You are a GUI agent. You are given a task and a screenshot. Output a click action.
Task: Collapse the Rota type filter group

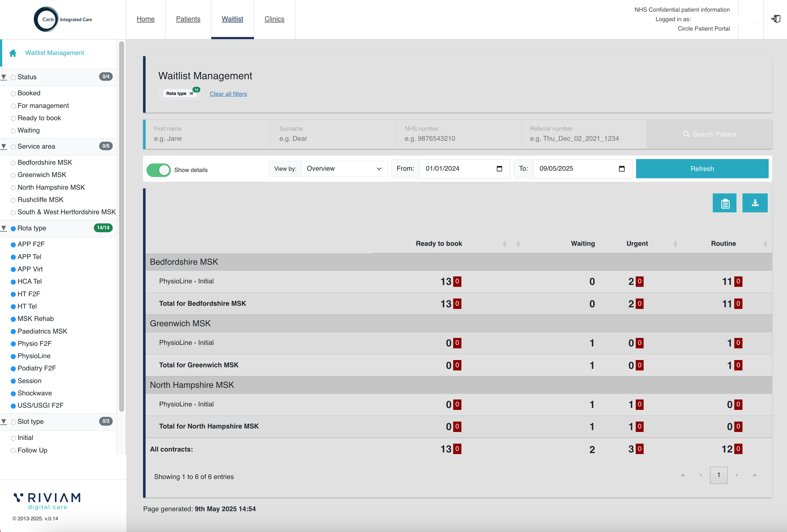click(4, 228)
